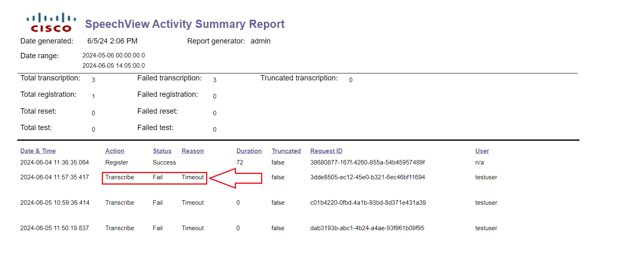Viewport: 644px width, 272px height.
Task: Click testuser in the 11:57:35.417 row
Action: point(486,177)
